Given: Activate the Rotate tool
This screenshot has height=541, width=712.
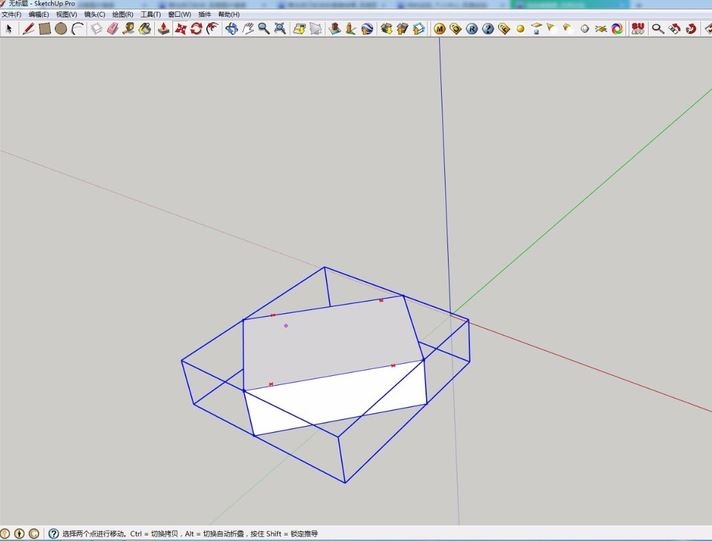Looking at the screenshot, I should click(x=196, y=29).
